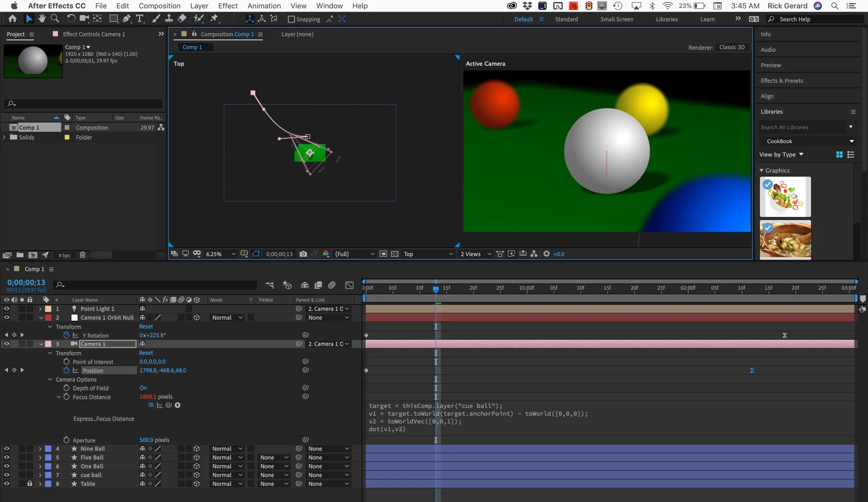The width and height of the screenshot is (868, 502).
Task: Create a new folder in Project panel
Action: pos(20,255)
